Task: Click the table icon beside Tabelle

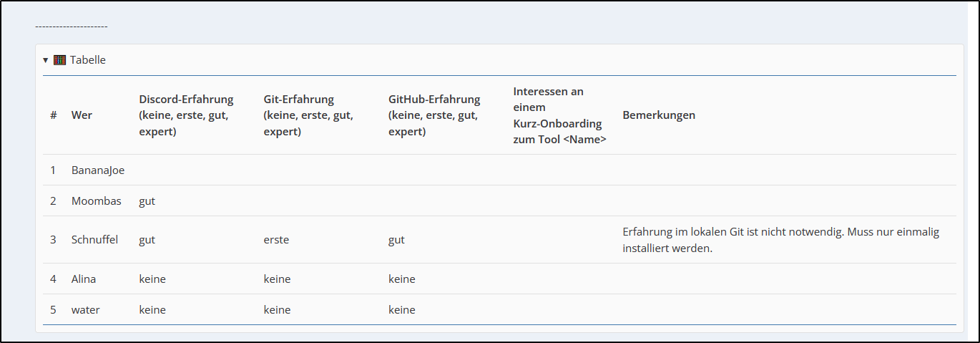Action: pos(60,60)
